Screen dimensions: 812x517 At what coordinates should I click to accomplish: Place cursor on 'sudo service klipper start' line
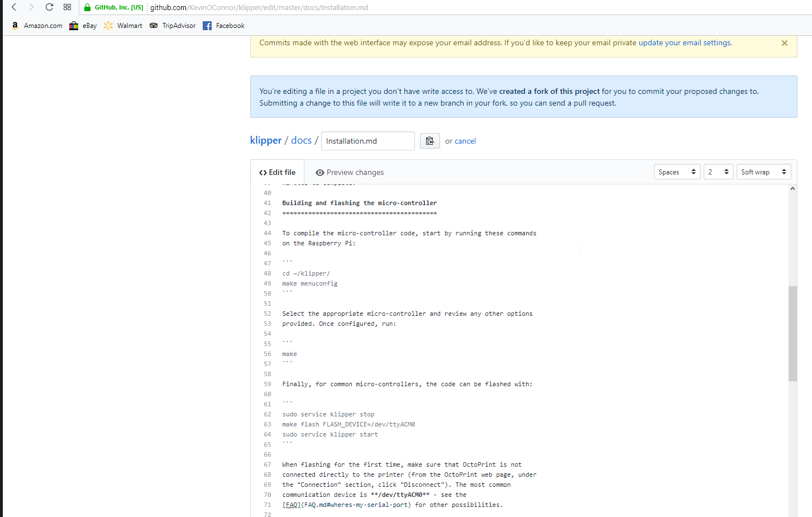(x=330, y=434)
